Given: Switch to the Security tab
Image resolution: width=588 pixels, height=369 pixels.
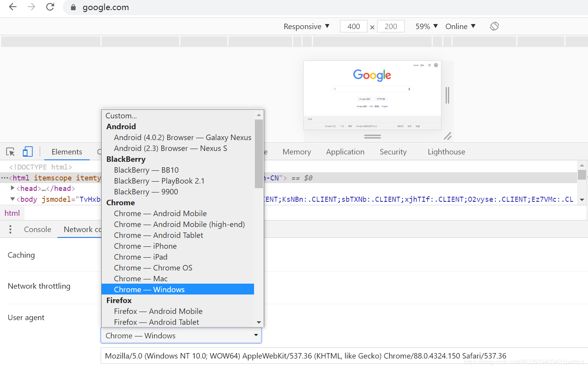Looking at the screenshot, I should 393,152.
